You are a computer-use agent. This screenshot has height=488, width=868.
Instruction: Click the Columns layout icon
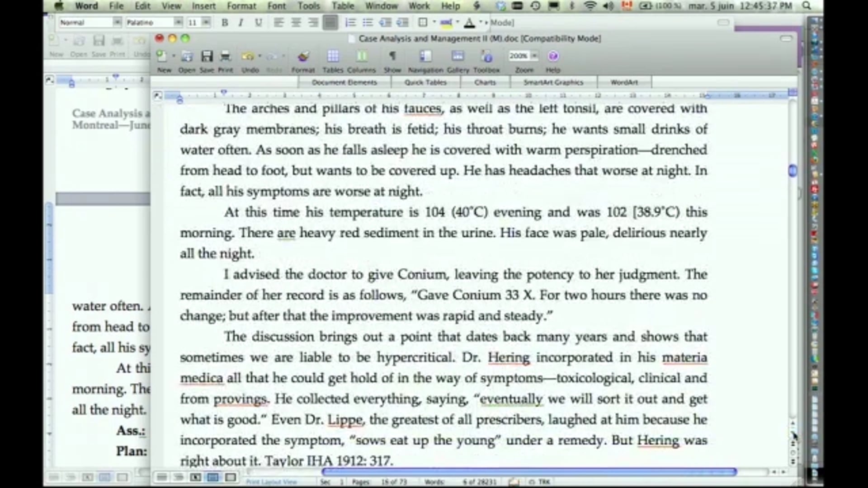point(362,56)
